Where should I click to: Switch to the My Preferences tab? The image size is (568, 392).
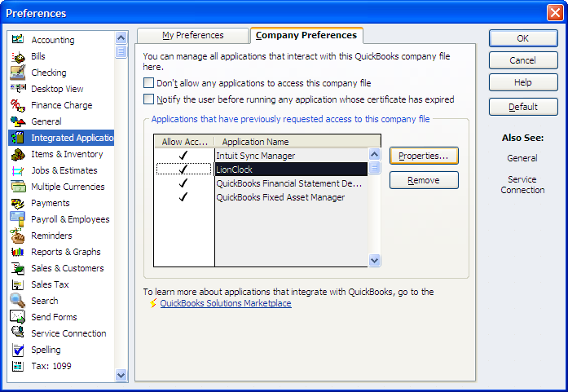(x=192, y=36)
